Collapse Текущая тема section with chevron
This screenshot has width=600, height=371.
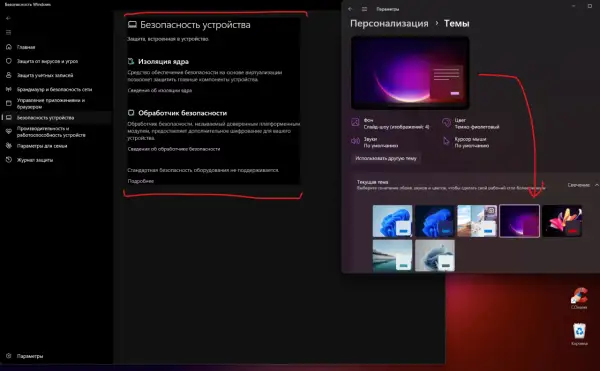point(596,185)
